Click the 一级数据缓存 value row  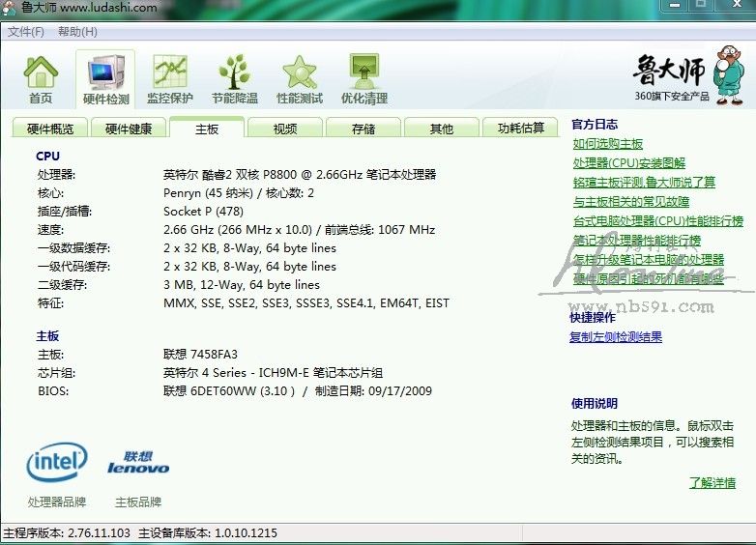[249, 248]
